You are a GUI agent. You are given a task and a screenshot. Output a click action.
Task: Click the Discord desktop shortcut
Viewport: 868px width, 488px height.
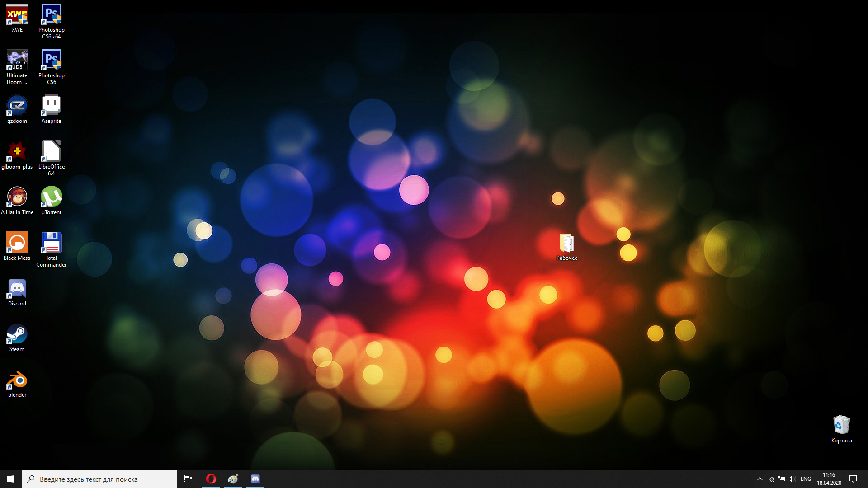[x=17, y=292]
